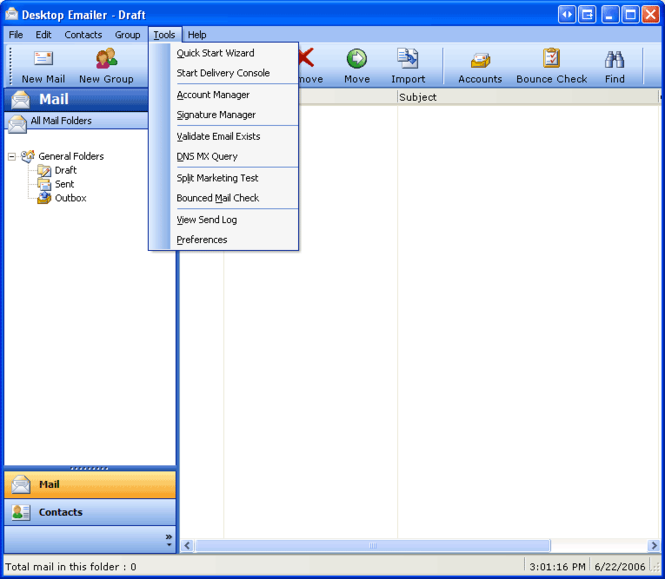Image resolution: width=665 pixels, height=579 pixels.
Task: Click the All Mail Folders bar
Action: [76, 121]
